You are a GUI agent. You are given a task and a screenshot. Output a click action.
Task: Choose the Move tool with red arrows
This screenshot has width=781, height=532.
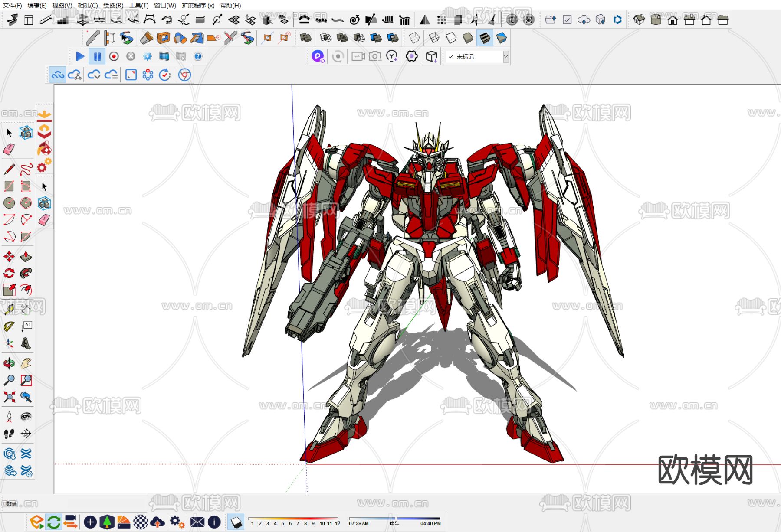tap(9, 257)
